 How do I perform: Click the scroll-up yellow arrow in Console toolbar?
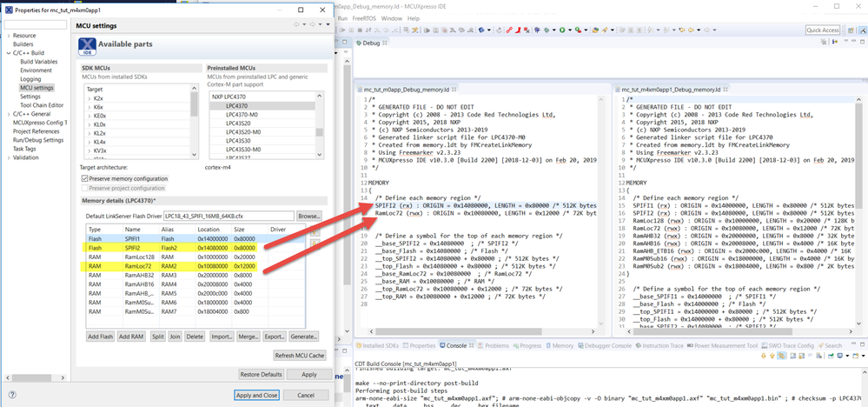click(x=772, y=356)
